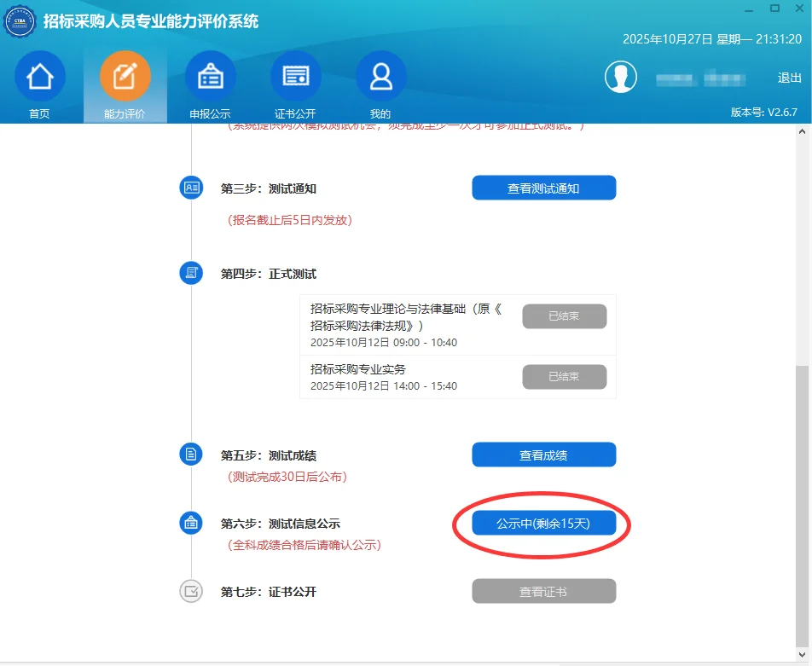Click the 测试通知 step circle icon

point(191,188)
